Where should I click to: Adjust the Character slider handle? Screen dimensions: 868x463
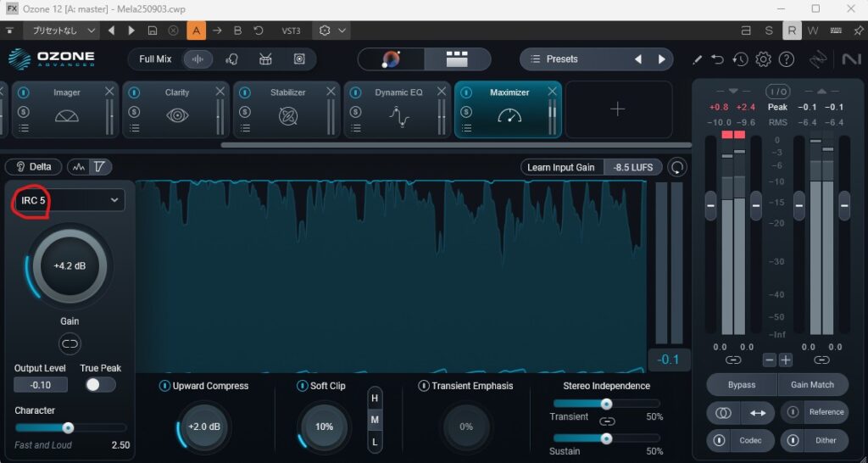68,427
